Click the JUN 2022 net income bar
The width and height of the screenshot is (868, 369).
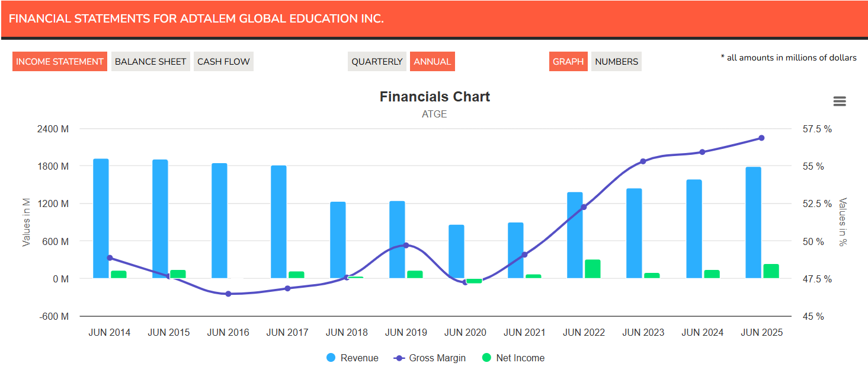592,269
